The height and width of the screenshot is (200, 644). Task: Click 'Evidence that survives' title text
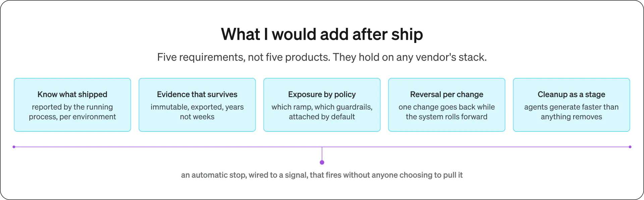pyautogui.click(x=197, y=94)
